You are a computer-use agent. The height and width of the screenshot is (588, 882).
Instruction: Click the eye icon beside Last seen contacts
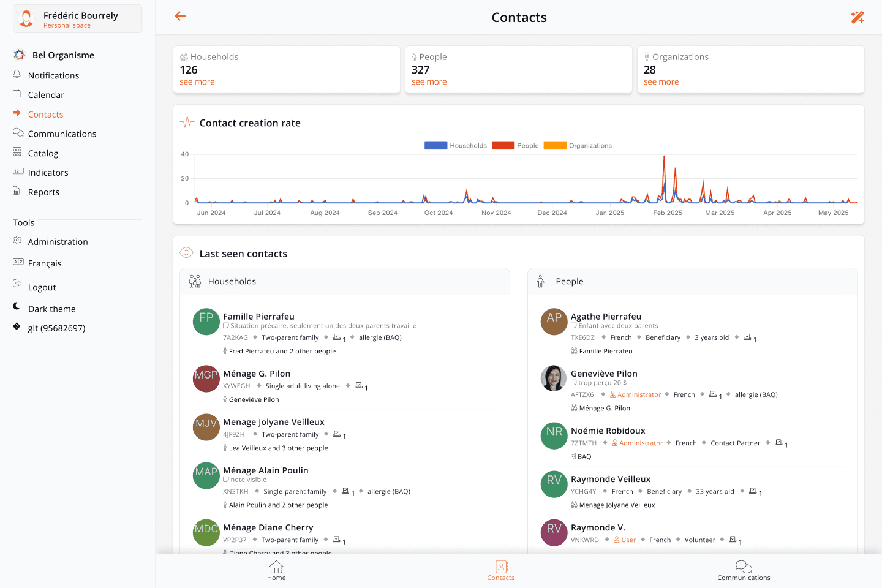[x=186, y=252]
